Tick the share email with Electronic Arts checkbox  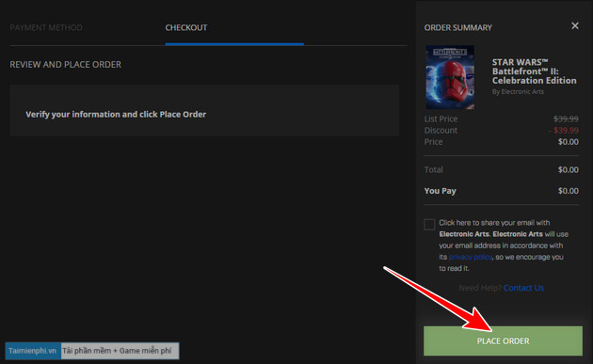click(429, 224)
